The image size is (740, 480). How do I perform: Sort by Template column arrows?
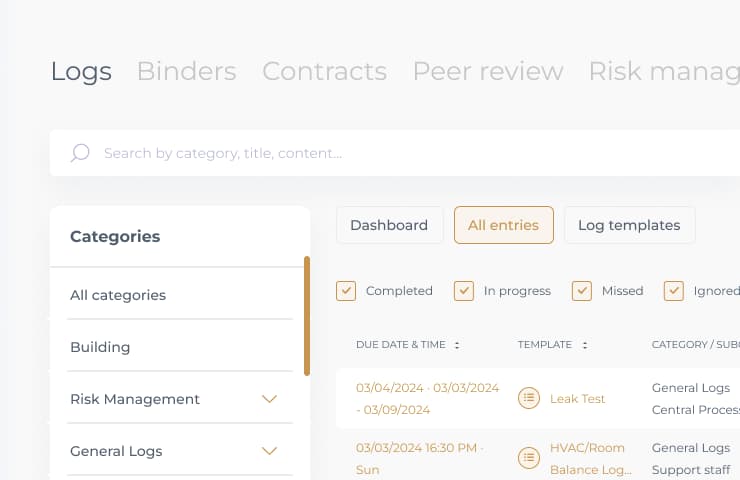point(584,345)
